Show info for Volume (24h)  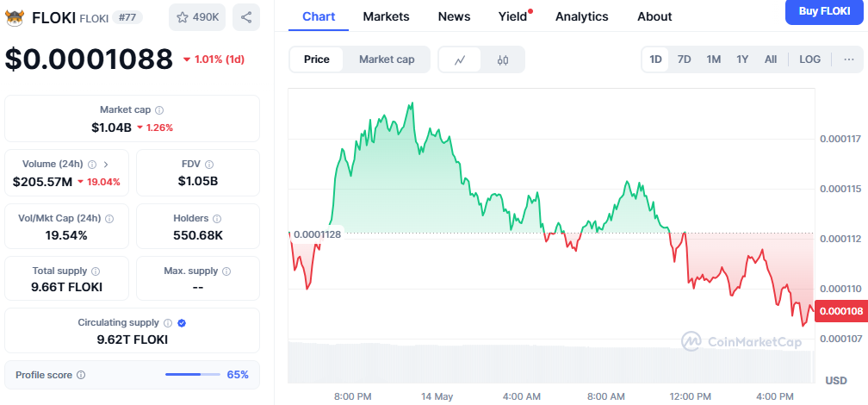click(x=92, y=165)
